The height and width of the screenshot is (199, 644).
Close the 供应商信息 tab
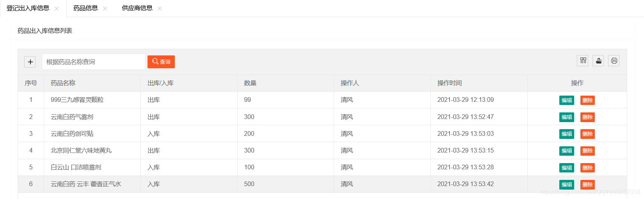tap(160, 8)
